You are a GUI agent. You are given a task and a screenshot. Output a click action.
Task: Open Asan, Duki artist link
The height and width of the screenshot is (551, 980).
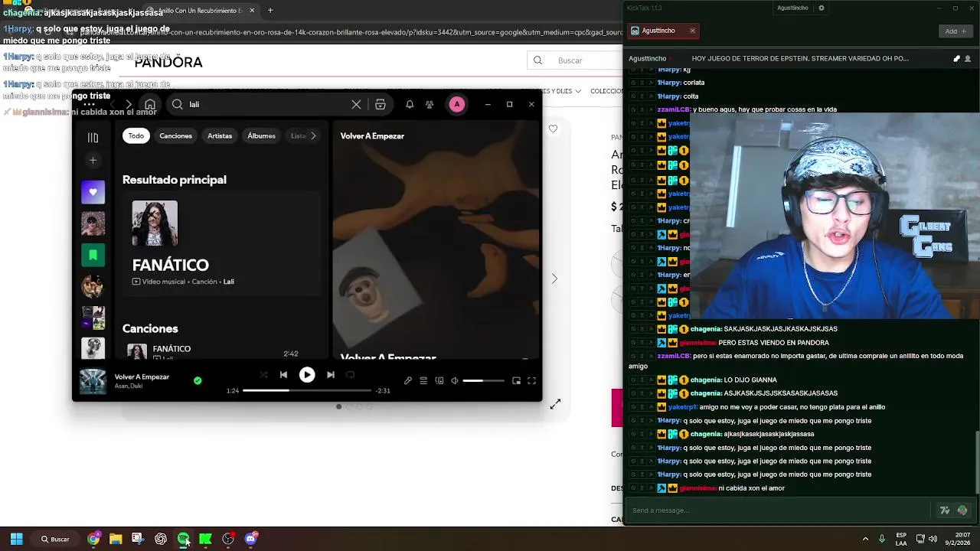click(x=128, y=386)
